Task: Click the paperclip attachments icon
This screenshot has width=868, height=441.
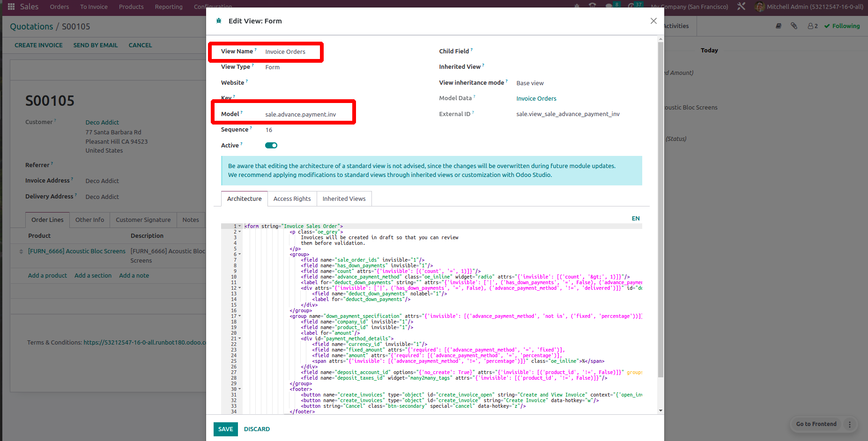Action: [x=794, y=26]
